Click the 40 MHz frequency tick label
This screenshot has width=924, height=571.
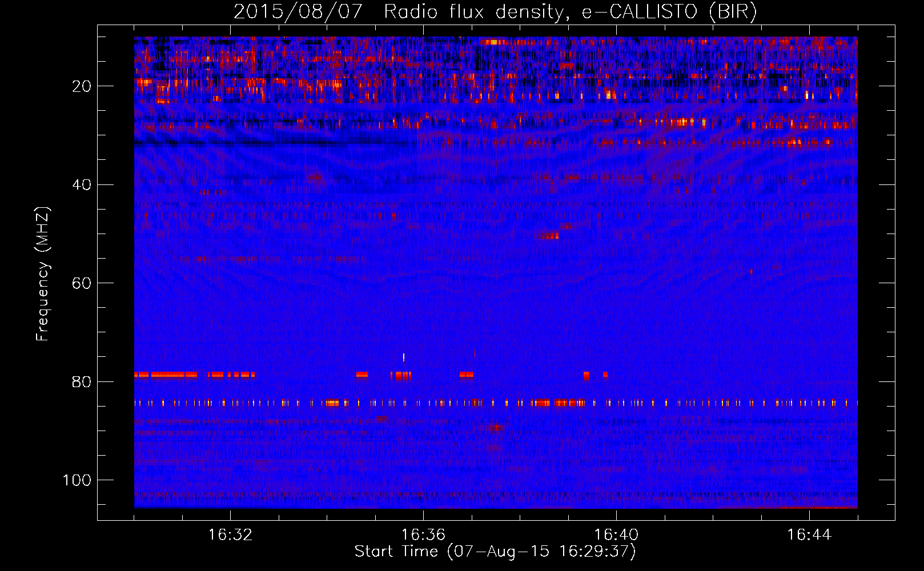tap(82, 185)
